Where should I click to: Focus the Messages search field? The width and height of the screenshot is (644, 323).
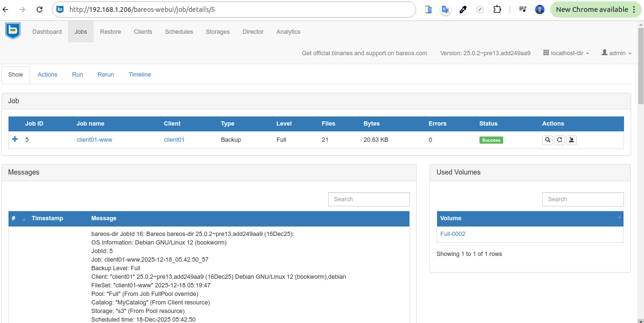coord(369,199)
